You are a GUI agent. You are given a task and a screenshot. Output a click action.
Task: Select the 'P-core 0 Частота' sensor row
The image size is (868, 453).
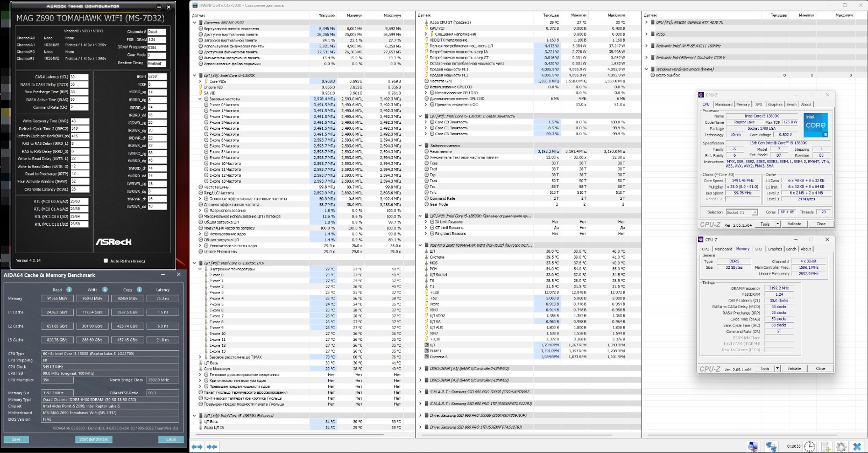click(x=303, y=105)
